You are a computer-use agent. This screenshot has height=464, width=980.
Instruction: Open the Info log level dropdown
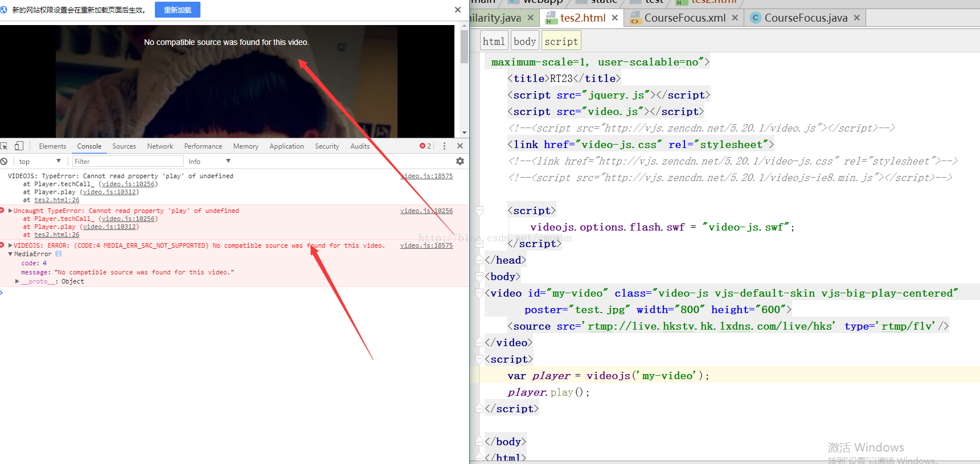[x=210, y=161]
